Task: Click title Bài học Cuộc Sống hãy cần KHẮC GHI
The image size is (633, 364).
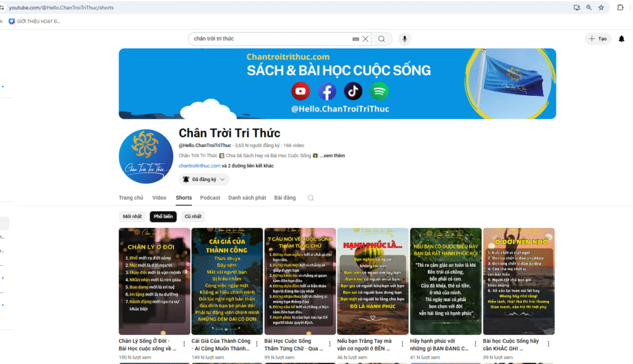Action: [511, 345]
